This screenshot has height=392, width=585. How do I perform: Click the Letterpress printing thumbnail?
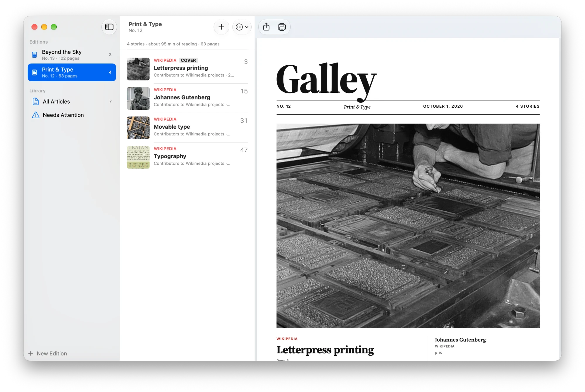coord(138,69)
